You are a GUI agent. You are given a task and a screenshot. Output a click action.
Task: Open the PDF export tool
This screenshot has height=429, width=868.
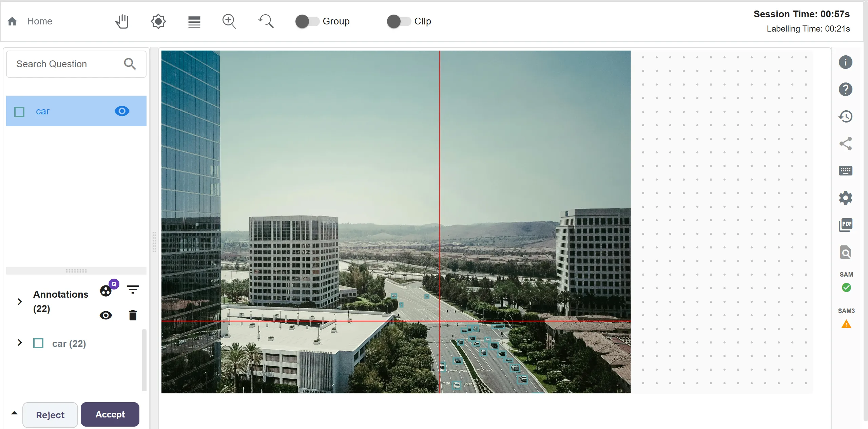(845, 225)
